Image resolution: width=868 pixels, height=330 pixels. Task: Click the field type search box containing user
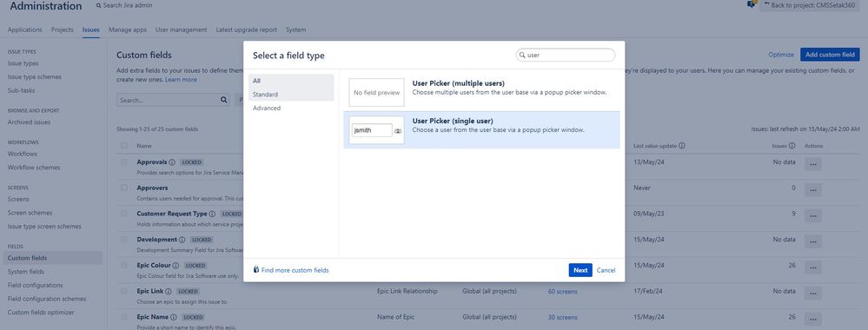(x=565, y=55)
